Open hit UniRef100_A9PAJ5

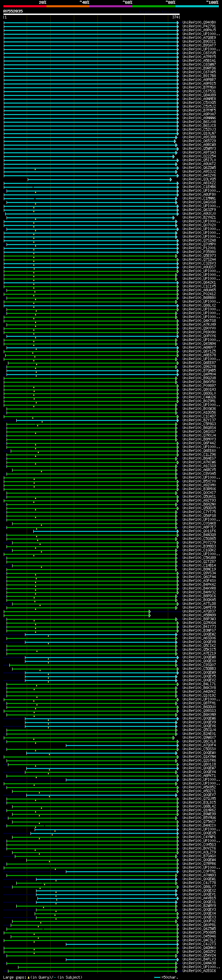[x=199, y=30]
